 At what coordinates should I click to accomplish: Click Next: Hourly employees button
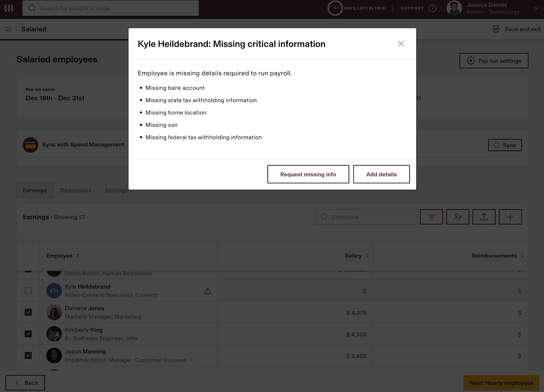tap(501, 383)
